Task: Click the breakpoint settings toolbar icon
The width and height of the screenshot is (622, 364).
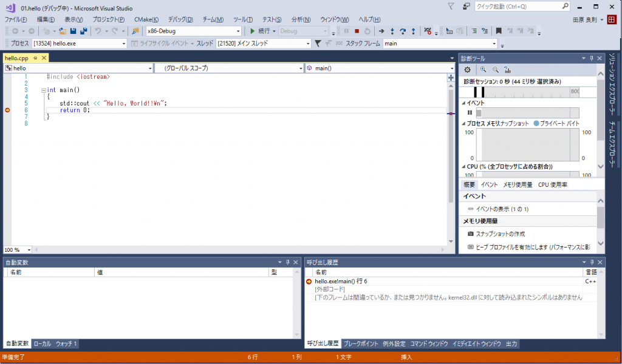Action: 428,31
